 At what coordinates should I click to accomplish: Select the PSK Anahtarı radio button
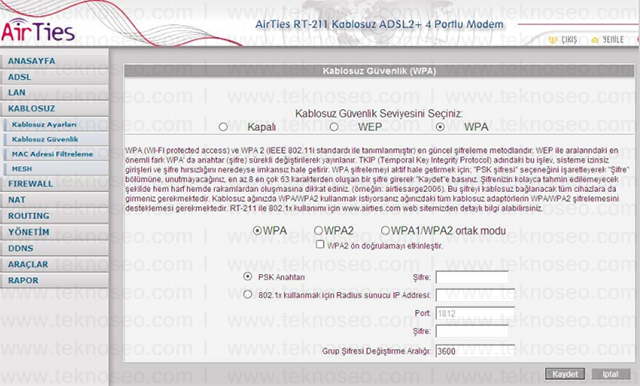click(x=247, y=277)
